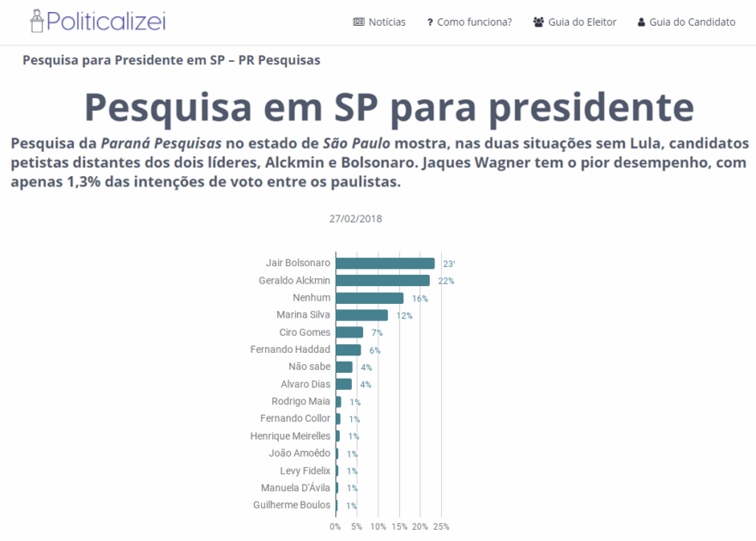
Task: Click the breadcrumb title Pesquisa para Presidente em SP
Action: [x=171, y=60]
